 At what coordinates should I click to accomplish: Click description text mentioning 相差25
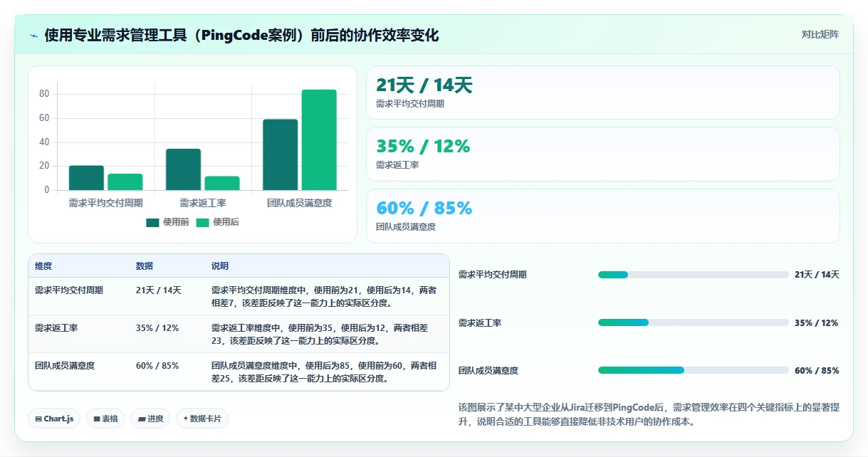coord(324,372)
